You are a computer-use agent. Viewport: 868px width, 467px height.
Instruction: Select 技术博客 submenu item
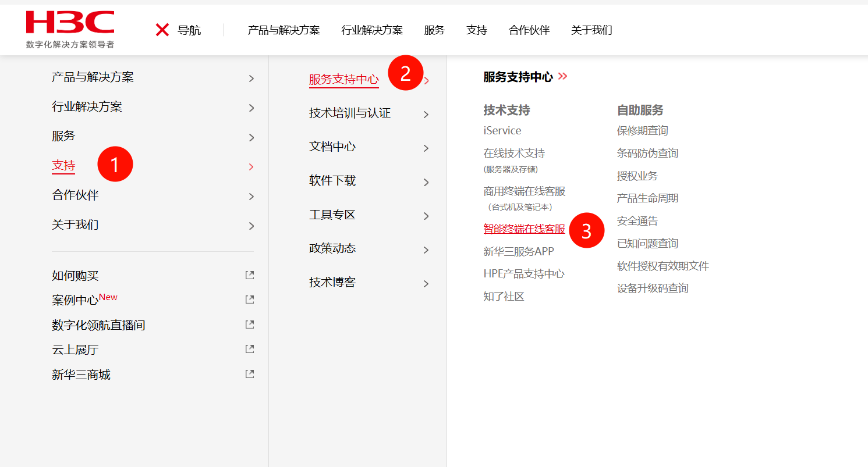[x=332, y=282]
